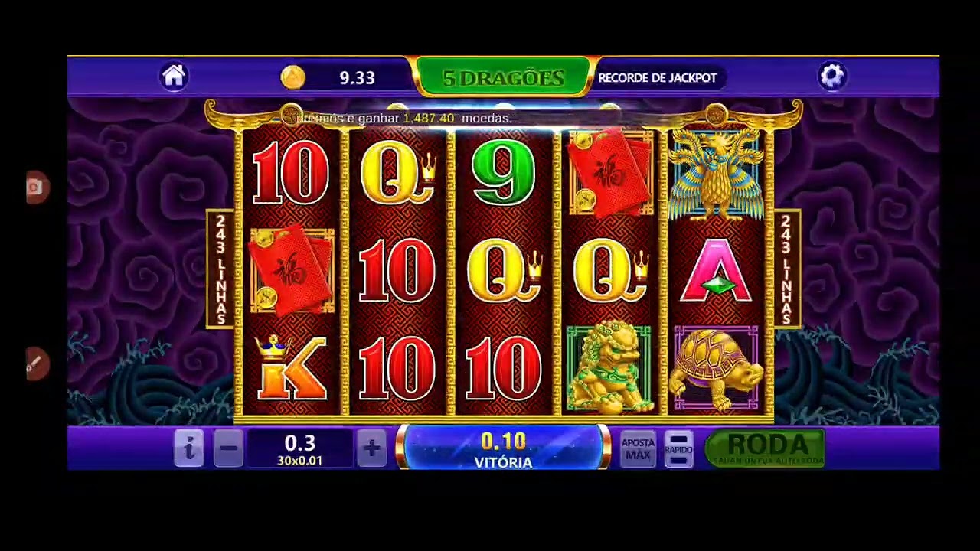
Task: Click the recorder pencil draw icon
Action: pyautogui.click(x=34, y=364)
